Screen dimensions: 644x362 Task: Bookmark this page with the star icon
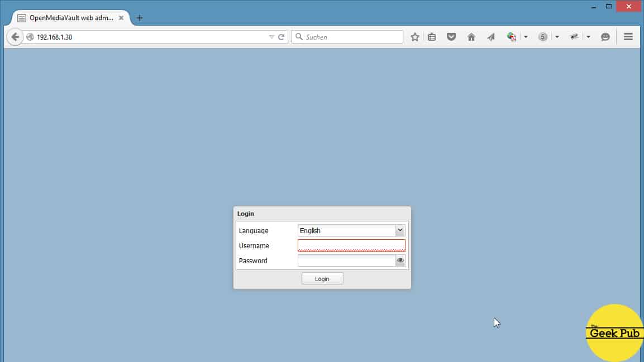[x=415, y=37]
